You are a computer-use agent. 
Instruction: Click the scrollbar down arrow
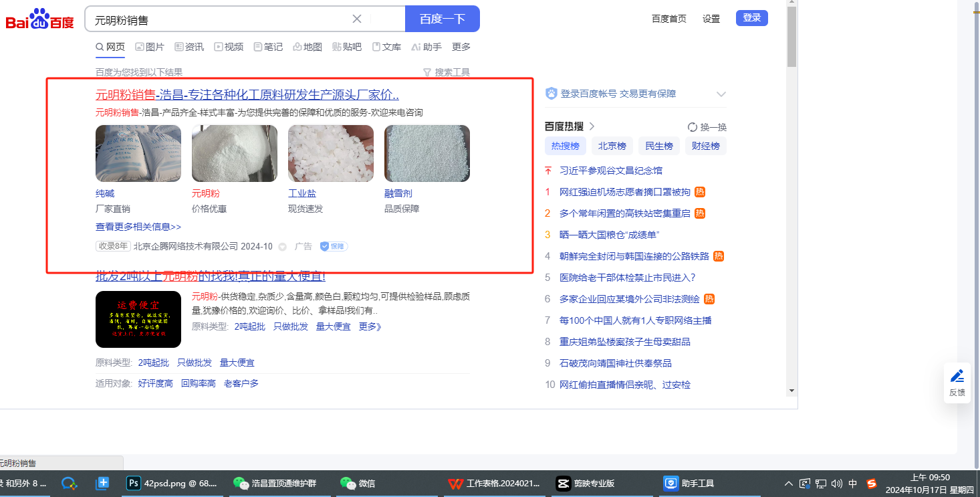coord(792,391)
